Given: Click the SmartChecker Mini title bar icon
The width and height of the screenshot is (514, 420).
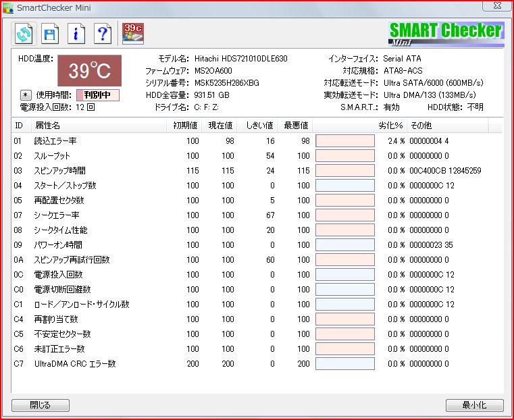Looking at the screenshot, I should 8,8.
